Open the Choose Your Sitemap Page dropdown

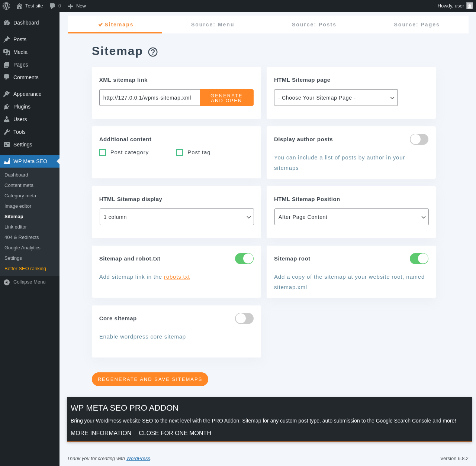(x=336, y=97)
